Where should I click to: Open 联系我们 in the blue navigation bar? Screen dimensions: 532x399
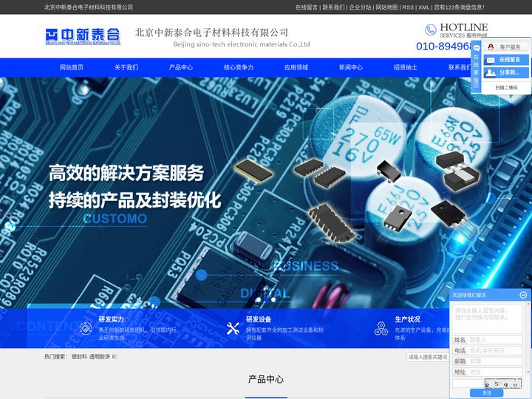coord(460,67)
